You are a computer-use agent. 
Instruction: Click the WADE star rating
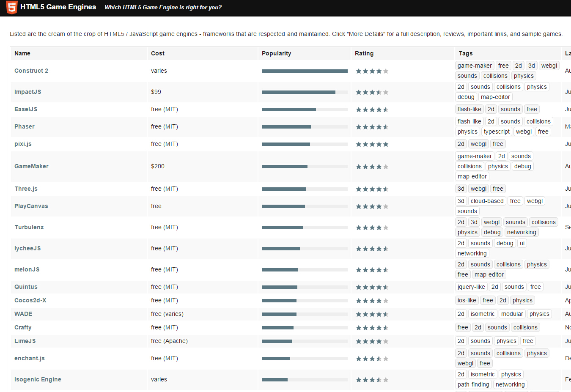[x=372, y=314]
